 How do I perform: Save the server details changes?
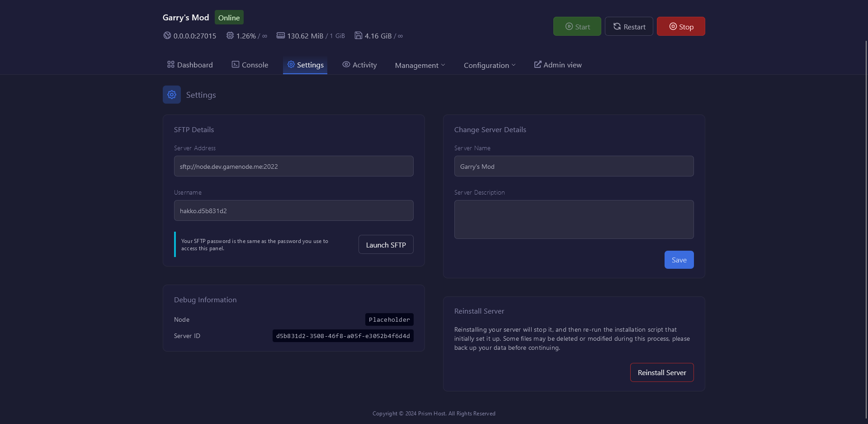click(x=679, y=260)
